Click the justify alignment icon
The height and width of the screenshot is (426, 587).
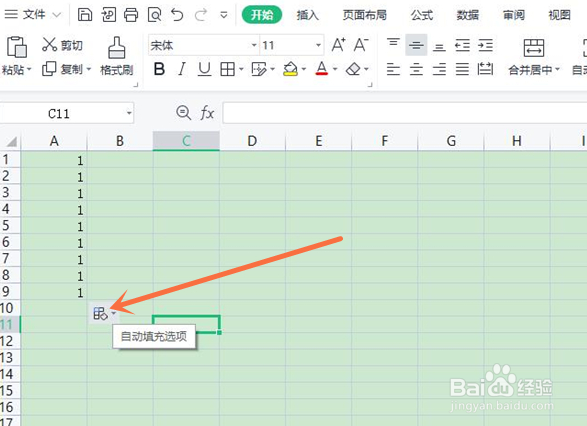tap(462, 69)
